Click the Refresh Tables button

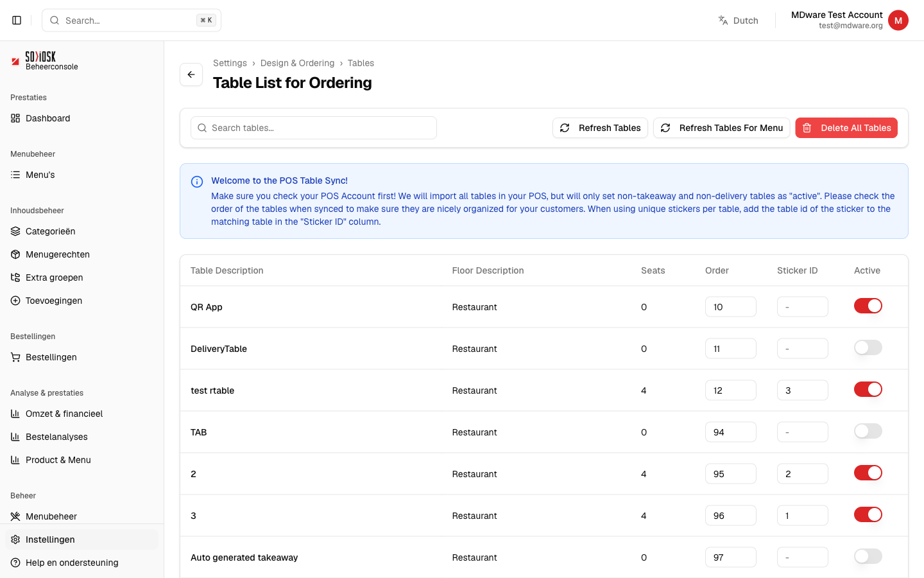click(600, 128)
